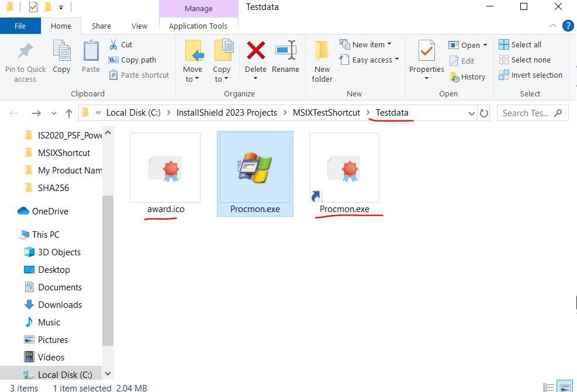This screenshot has width=577, height=392.
Task: Open Properties for the selected file
Action: click(x=426, y=58)
